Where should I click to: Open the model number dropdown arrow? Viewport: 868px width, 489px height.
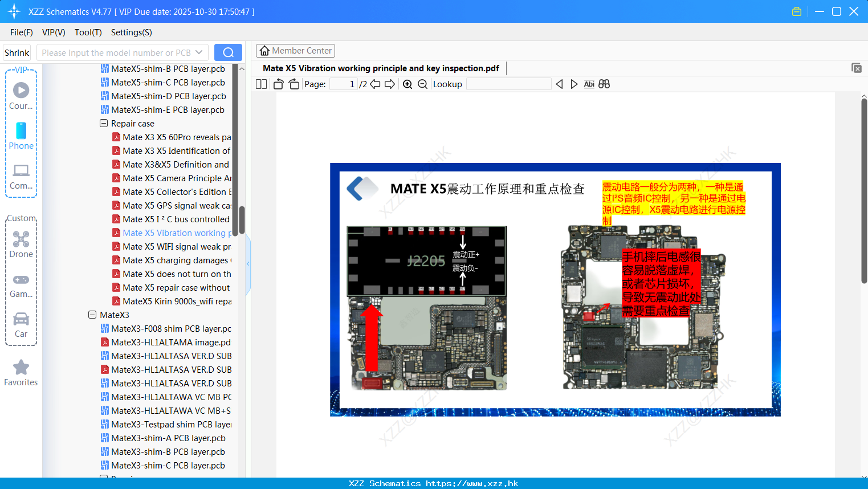pyautogui.click(x=199, y=52)
